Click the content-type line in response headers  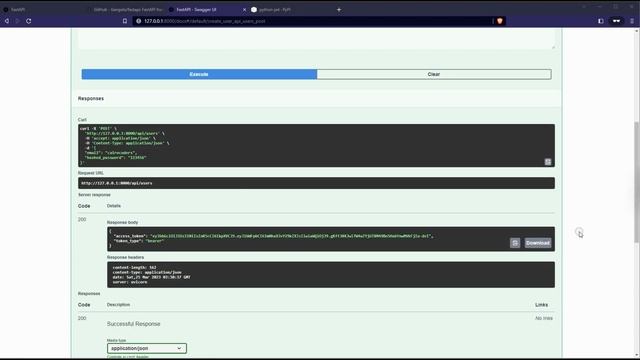tap(147, 272)
